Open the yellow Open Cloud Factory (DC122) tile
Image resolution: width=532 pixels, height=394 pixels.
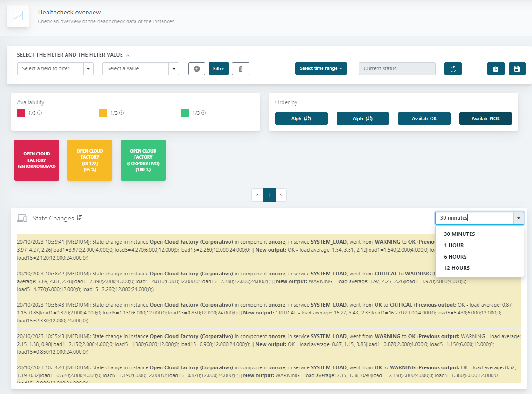(90, 160)
